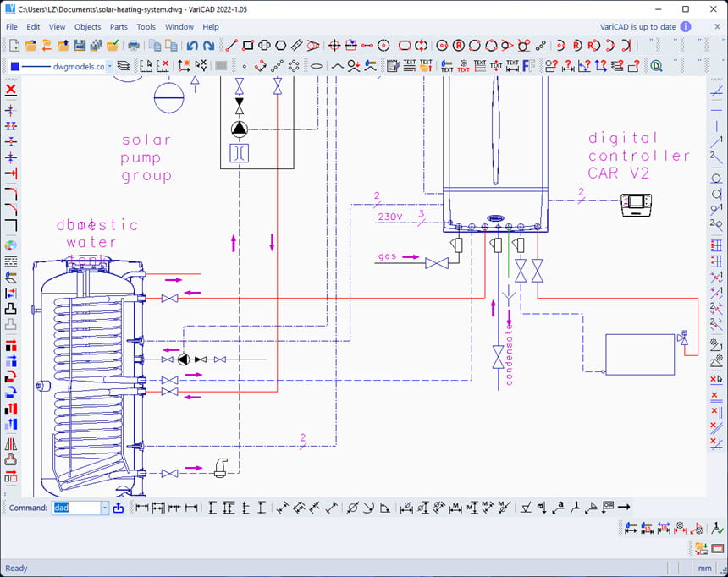The image size is (728, 577).
Task: Click the 'gas' label in drawing
Action: 387,256
